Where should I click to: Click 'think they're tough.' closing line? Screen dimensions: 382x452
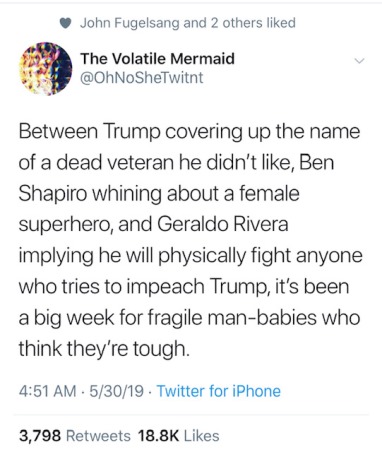(104, 348)
